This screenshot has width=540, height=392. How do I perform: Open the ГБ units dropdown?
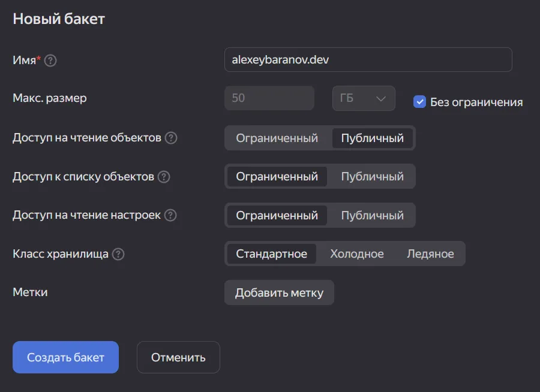(x=363, y=98)
